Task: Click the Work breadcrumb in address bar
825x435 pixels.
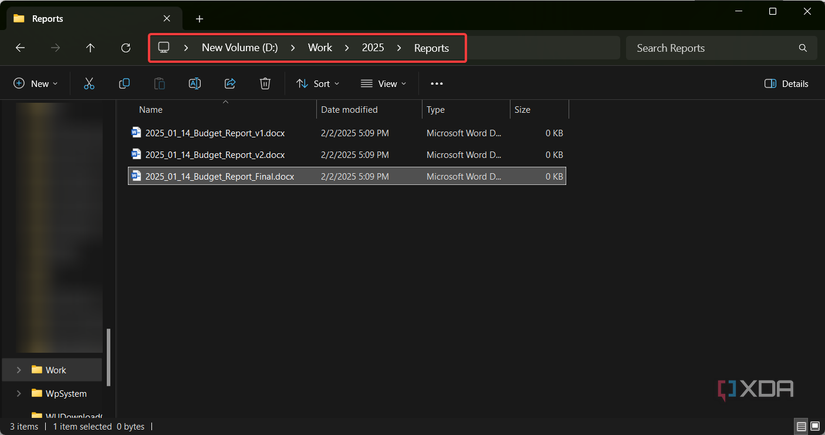Action: [320, 48]
